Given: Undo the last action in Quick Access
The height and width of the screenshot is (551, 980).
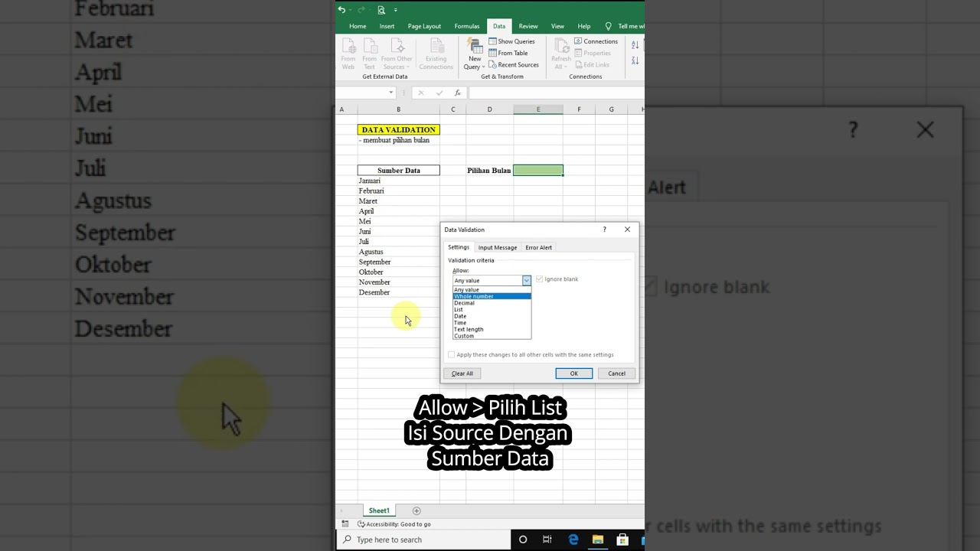Looking at the screenshot, I should click(x=341, y=10).
